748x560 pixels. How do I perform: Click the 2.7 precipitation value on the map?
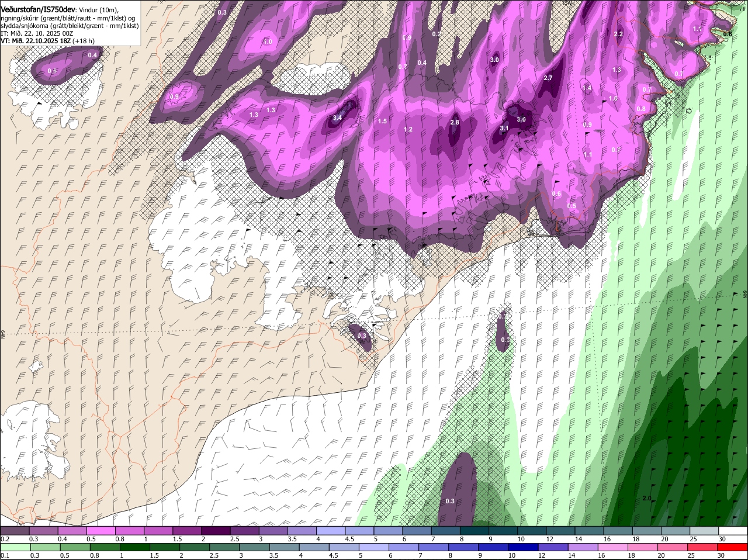[548, 78]
